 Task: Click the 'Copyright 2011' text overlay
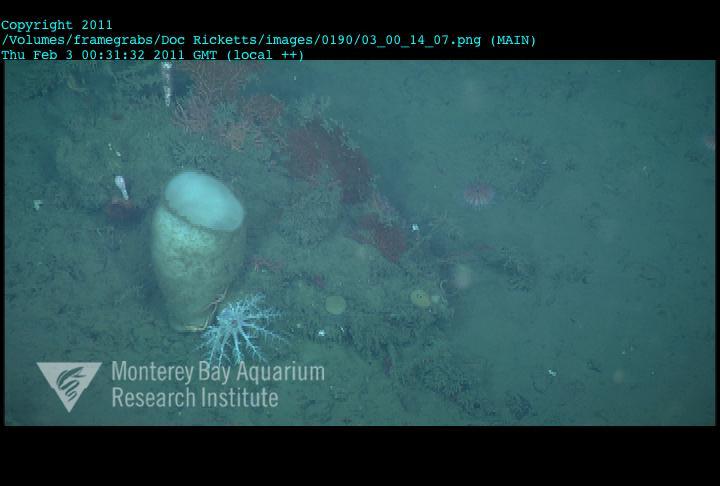coord(57,25)
